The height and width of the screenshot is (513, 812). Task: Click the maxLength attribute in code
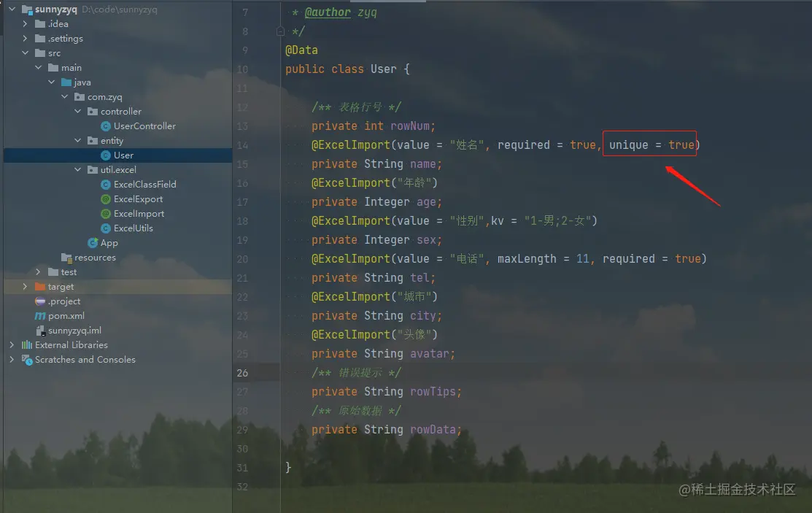[527, 258]
